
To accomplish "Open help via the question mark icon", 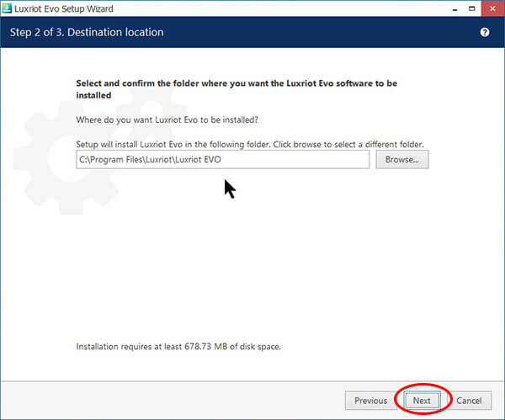I will pos(485,32).
